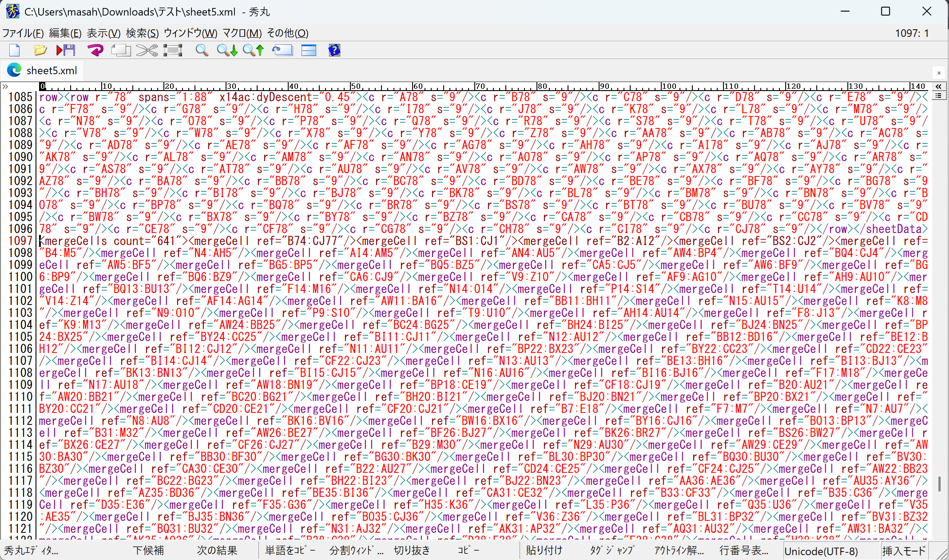Open the マクロ(M) menu
The image size is (949, 560).
[242, 33]
